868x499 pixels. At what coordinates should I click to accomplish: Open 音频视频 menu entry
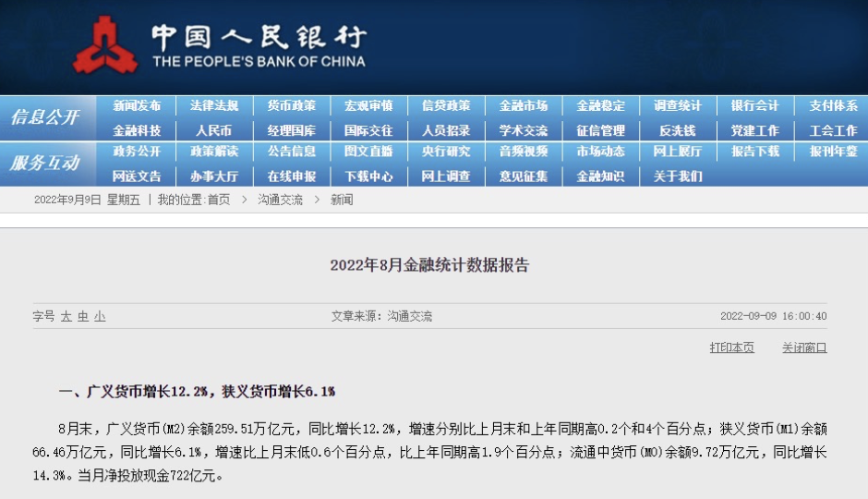pyautogui.click(x=524, y=152)
